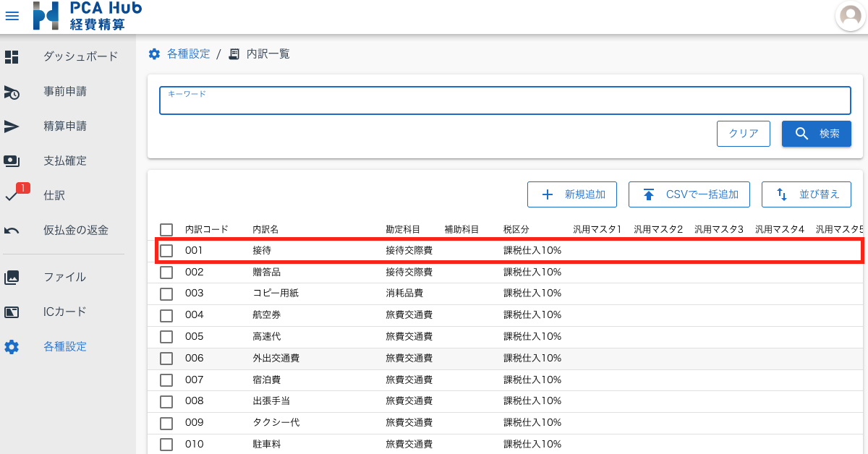Select 各種設定 in the sidebar

click(64, 346)
